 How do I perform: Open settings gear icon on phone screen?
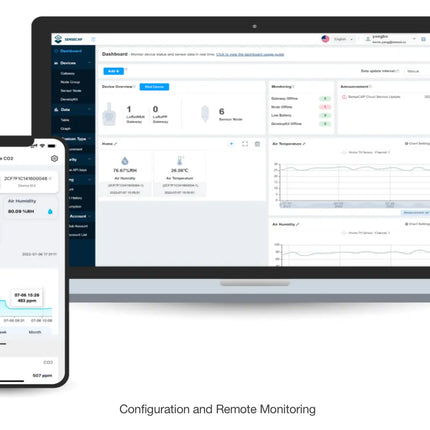54,158
